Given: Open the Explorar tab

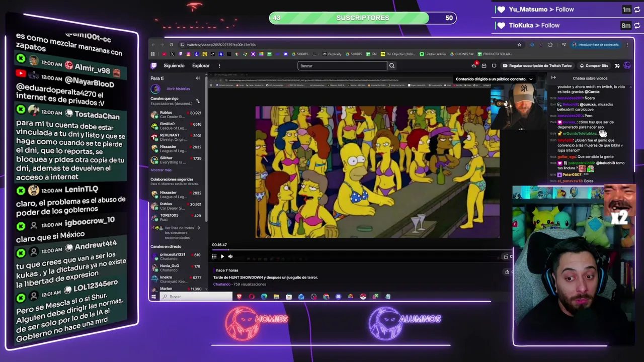Looking at the screenshot, I should click(x=201, y=65).
